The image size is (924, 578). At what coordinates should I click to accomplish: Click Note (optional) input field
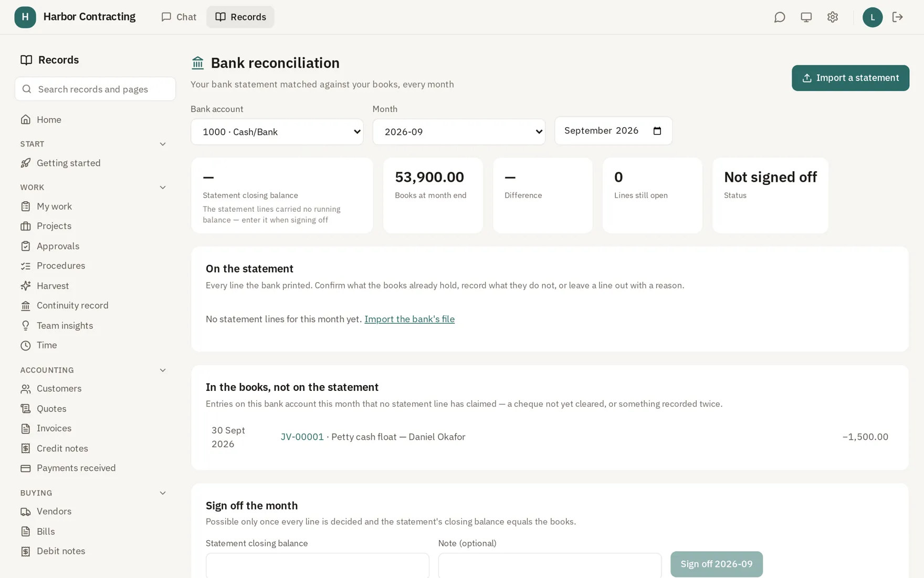coord(550,565)
